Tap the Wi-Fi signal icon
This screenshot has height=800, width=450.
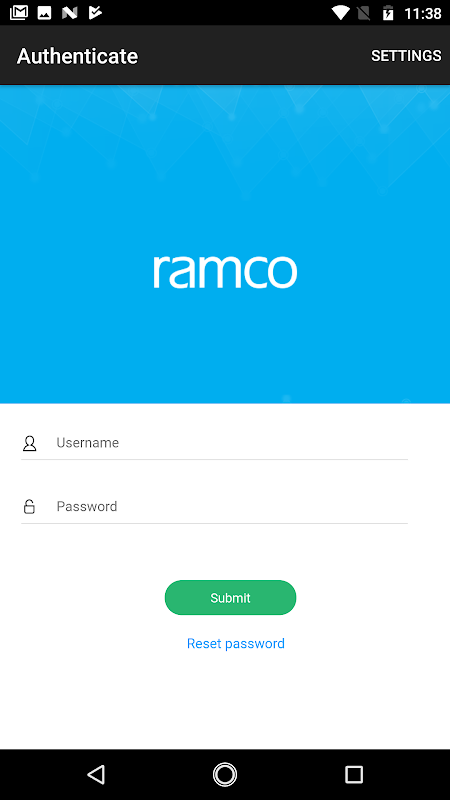[339, 13]
